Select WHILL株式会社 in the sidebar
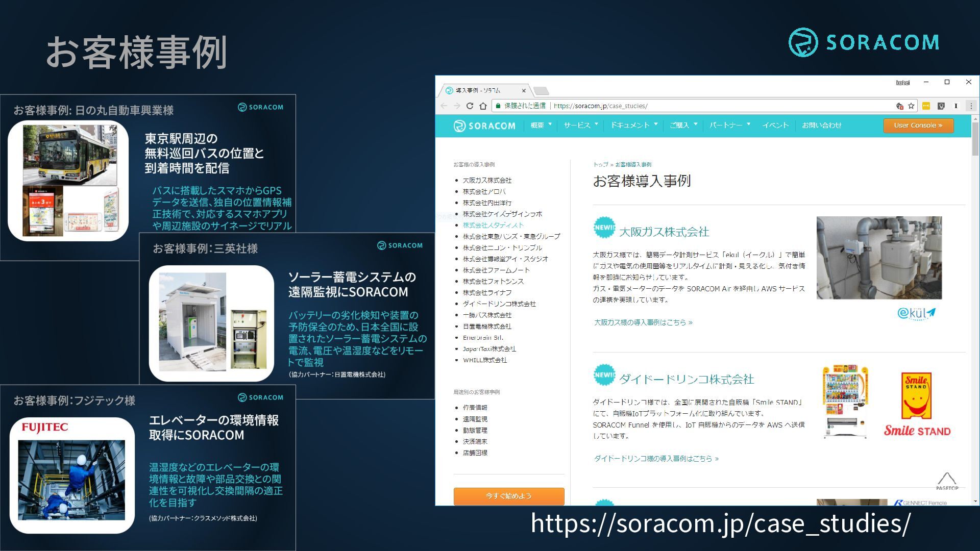This screenshot has width=980, height=551. coord(485,360)
